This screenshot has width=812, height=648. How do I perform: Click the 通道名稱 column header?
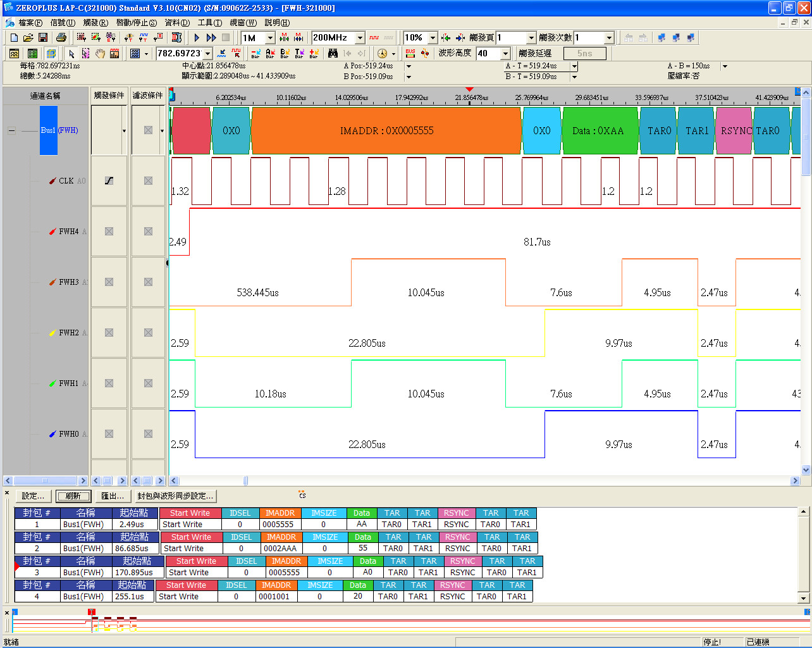[46, 96]
